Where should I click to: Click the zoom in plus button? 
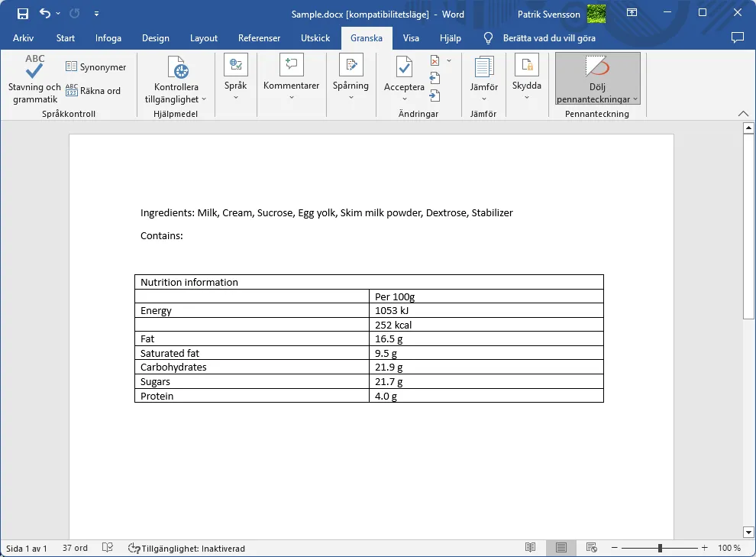704,548
